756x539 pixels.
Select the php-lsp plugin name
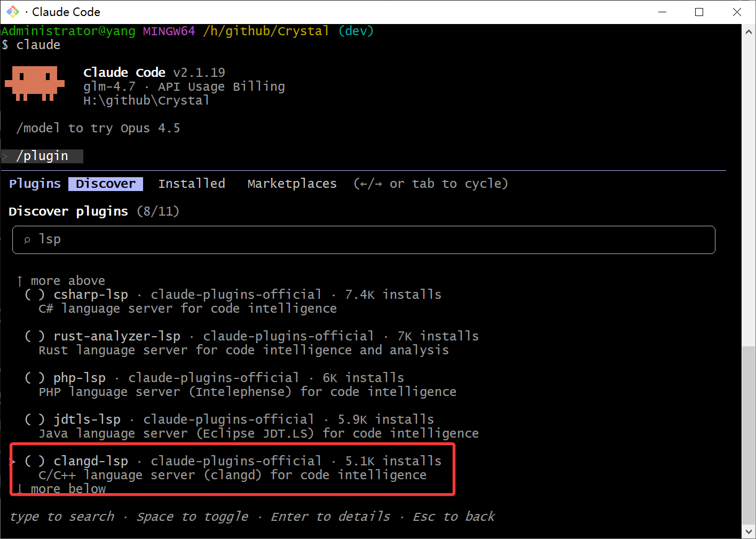coord(80,378)
